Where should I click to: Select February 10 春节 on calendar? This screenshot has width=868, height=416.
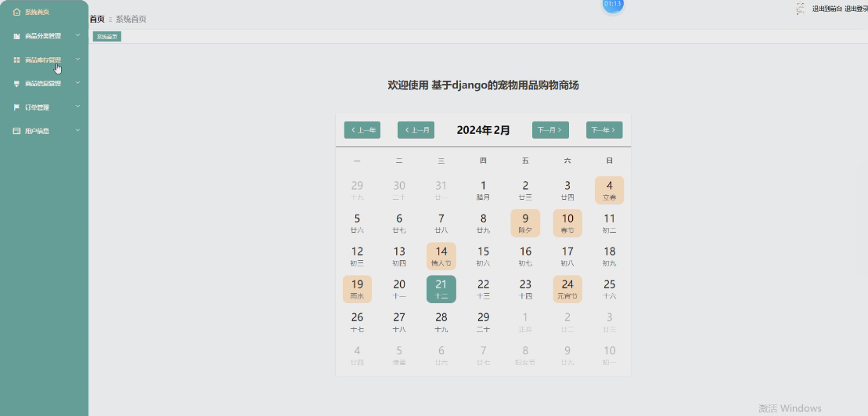[x=567, y=223]
